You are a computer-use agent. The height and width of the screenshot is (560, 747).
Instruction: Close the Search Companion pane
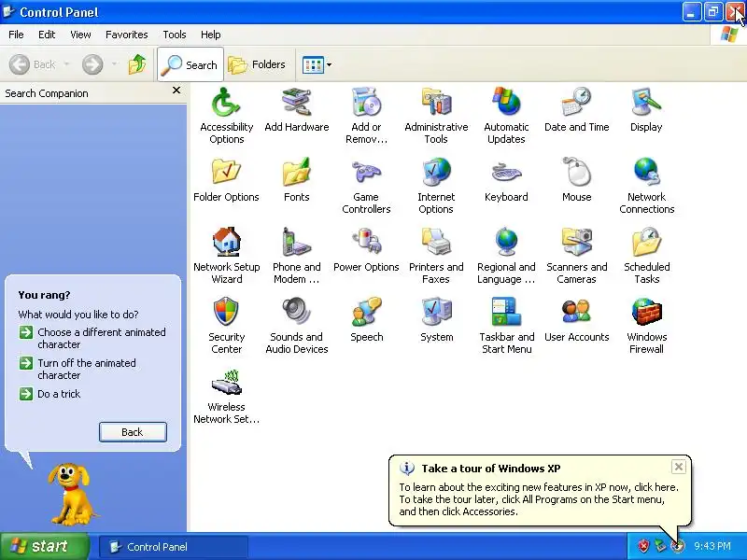pos(176,90)
